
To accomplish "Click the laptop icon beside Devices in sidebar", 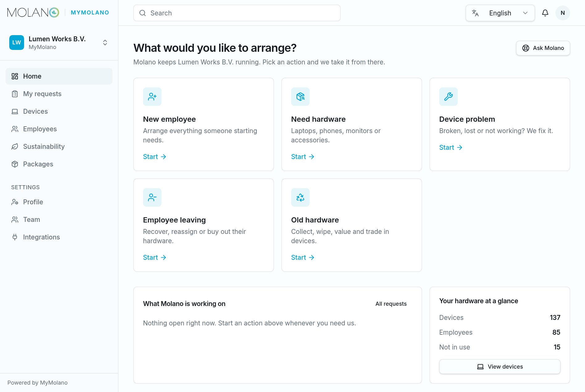I will 15,111.
